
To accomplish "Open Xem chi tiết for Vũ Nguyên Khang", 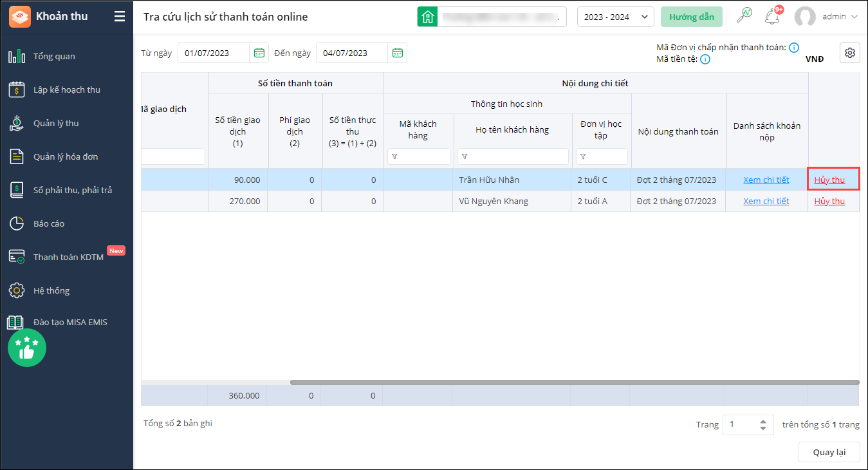I will (x=766, y=202).
